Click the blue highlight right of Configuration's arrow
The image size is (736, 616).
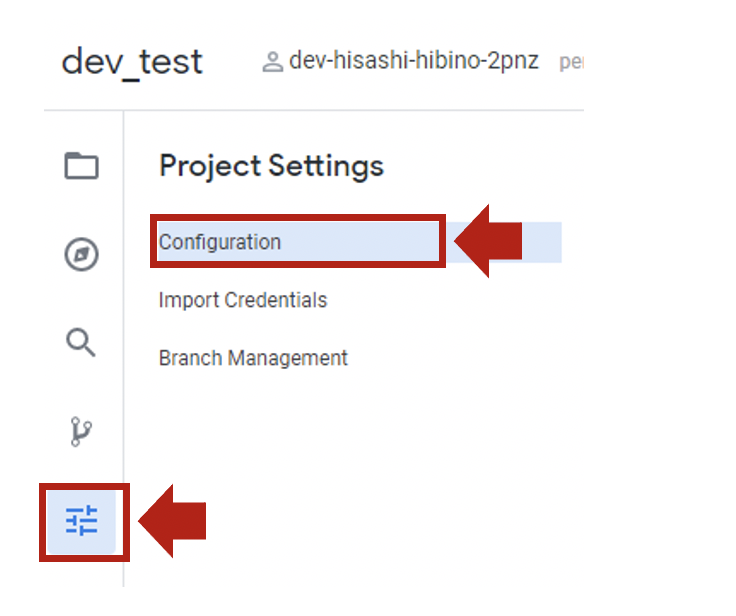click(543, 242)
